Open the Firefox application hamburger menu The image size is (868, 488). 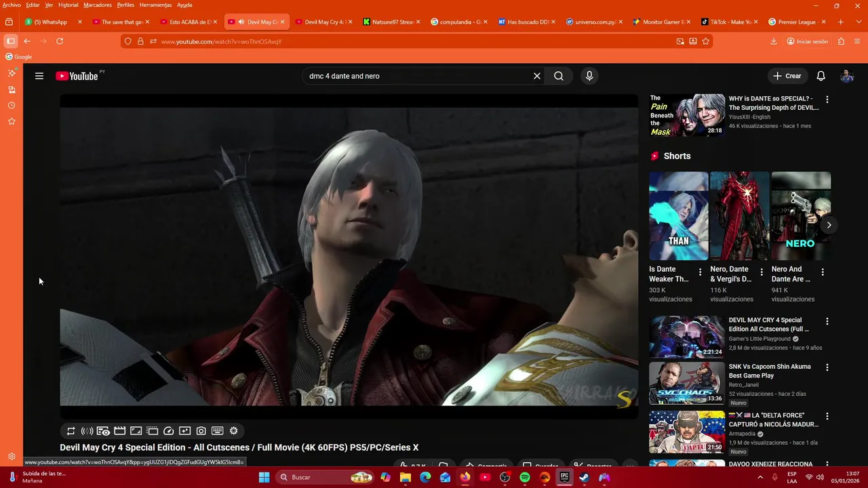point(857,41)
